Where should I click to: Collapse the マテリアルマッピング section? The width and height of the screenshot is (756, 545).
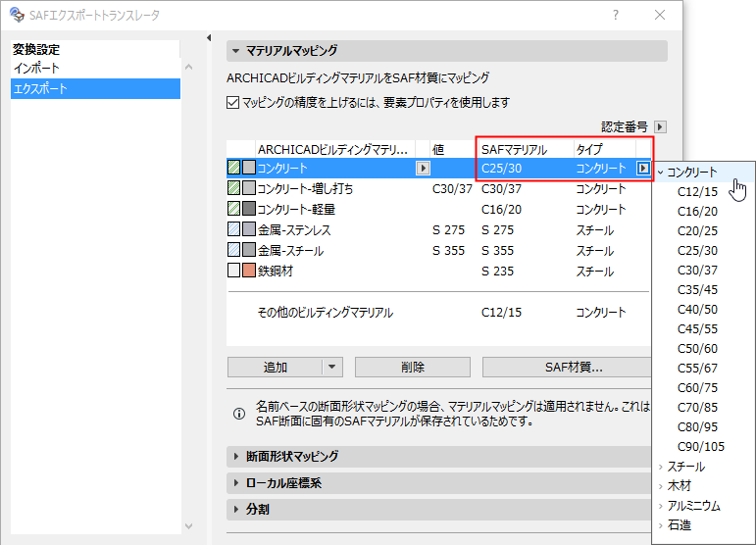(235, 51)
